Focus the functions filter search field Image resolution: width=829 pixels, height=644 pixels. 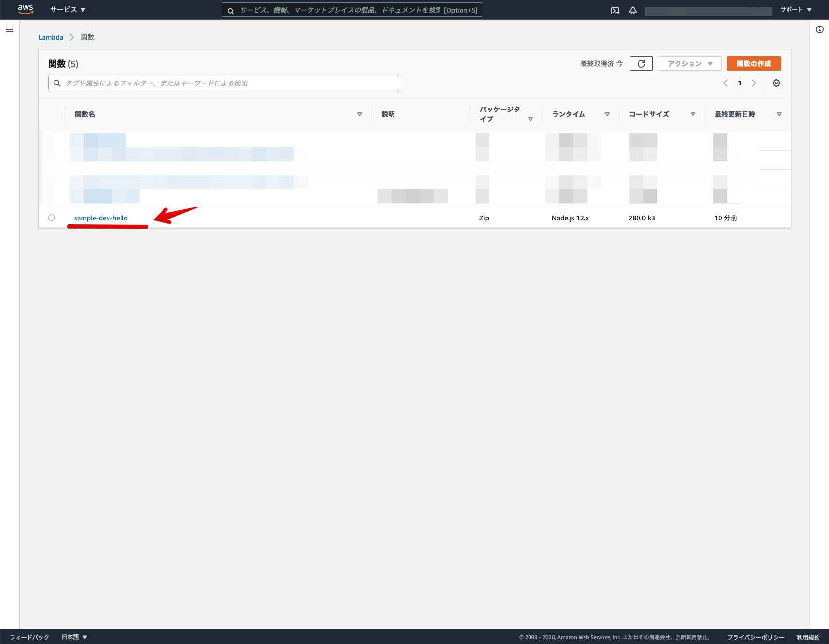[x=224, y=83]
